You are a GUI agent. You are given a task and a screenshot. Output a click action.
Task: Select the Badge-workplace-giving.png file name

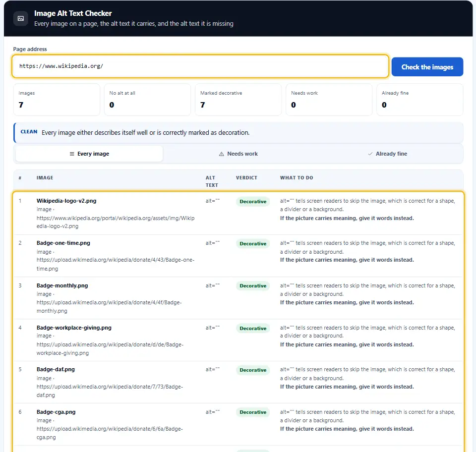(x=74, y=328)
